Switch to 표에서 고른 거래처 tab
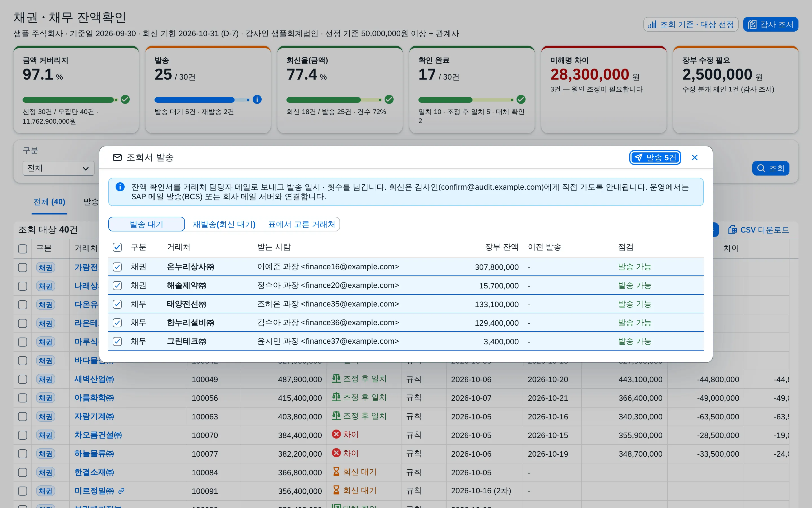Screen dimensions: 812x508 point(301,224)
